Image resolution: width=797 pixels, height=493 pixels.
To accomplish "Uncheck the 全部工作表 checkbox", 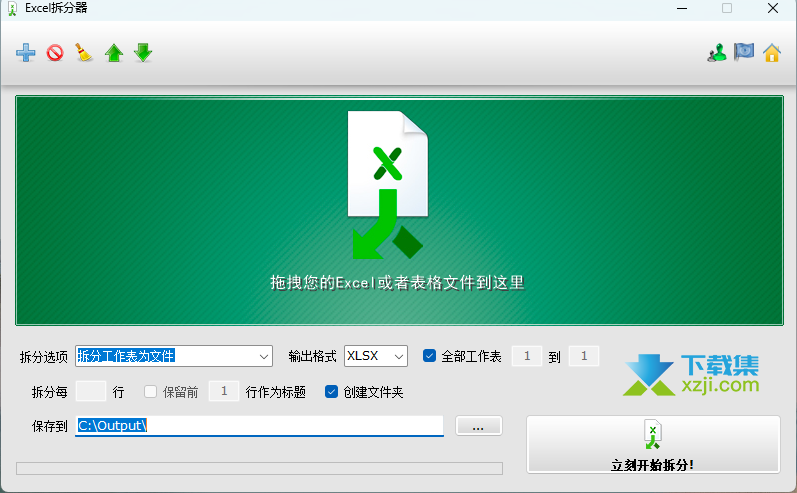I will click(430, 356).
